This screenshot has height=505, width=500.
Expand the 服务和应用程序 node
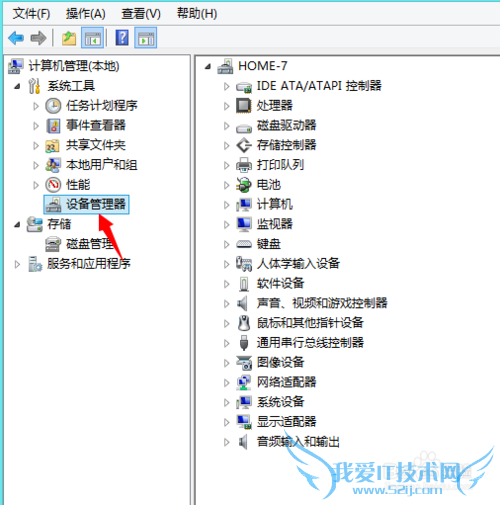coord(17,265)
